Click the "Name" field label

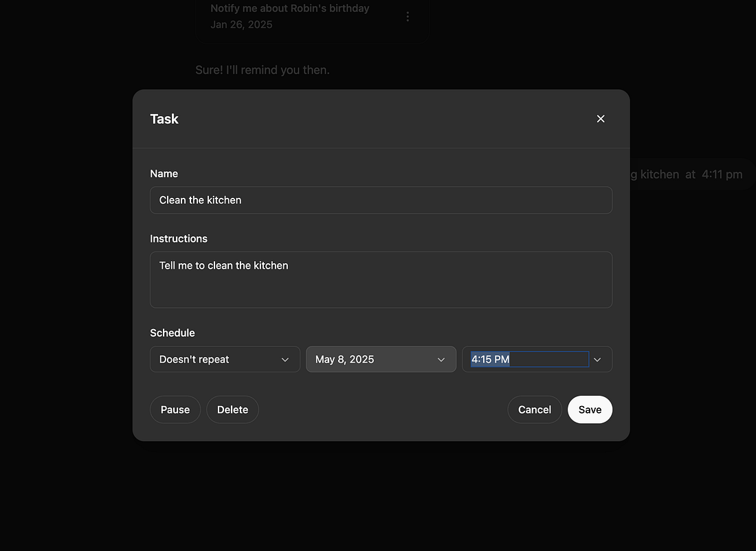pos(164,174)
